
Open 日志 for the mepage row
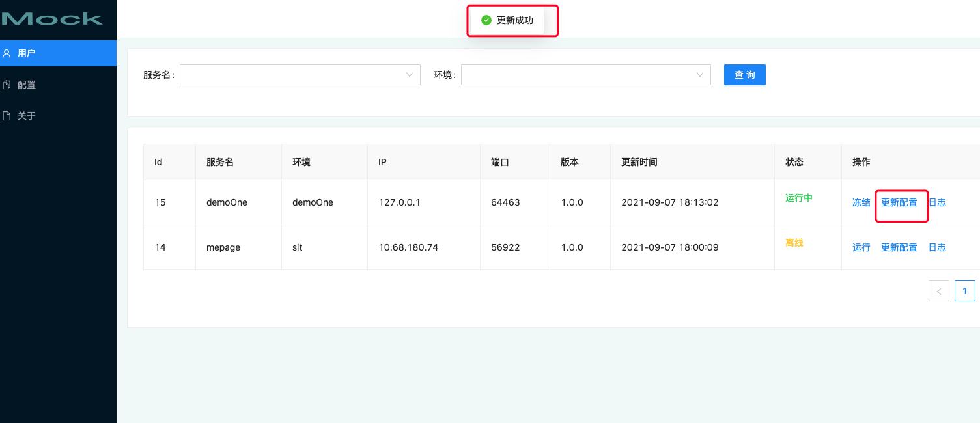937,247
